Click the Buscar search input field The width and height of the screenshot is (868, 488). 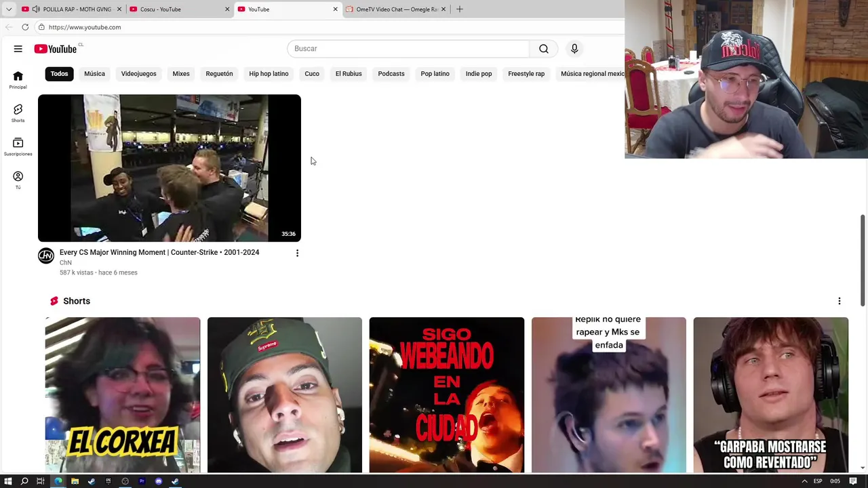(x=408, y=49)
